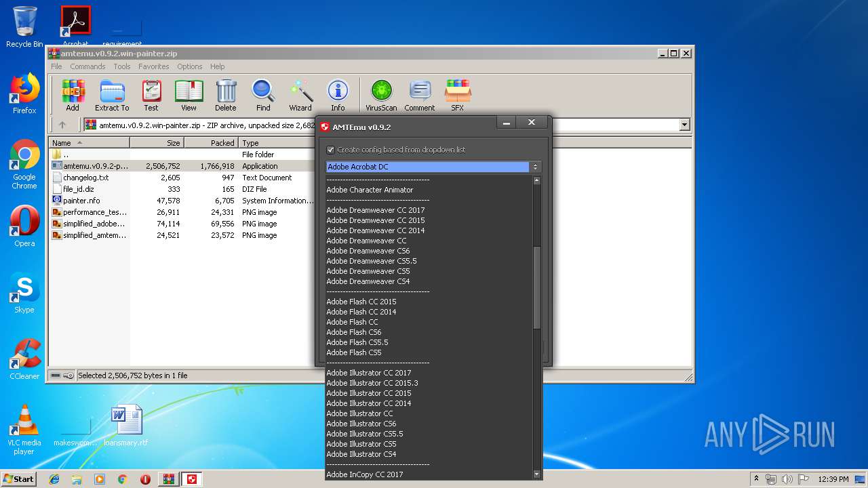
Task: Click the Start button
Action: [19, 479]
